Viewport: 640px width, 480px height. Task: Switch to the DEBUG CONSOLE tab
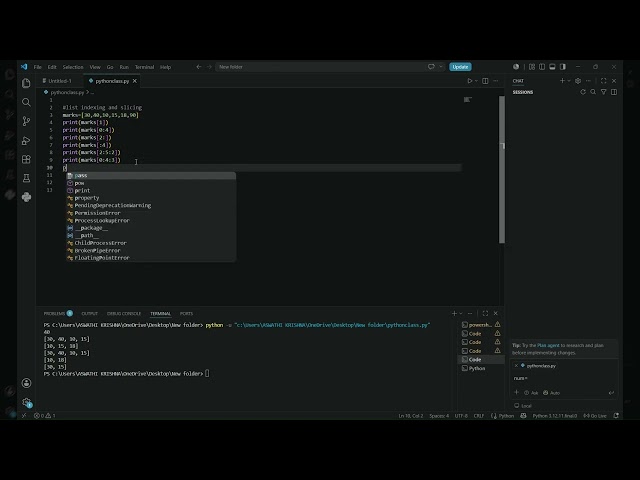[x=124, y=313]
